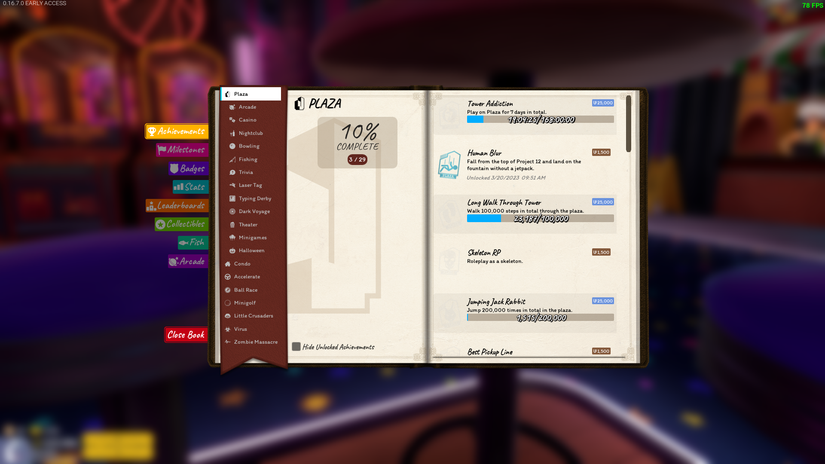
Task: Open the Fish tab on the left
Action: pos(192,243)
